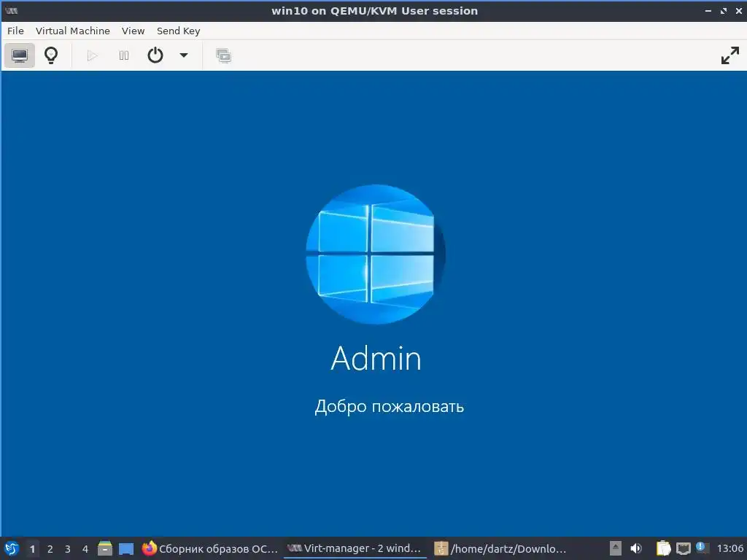Pause the virtual machine

(124, 55)
